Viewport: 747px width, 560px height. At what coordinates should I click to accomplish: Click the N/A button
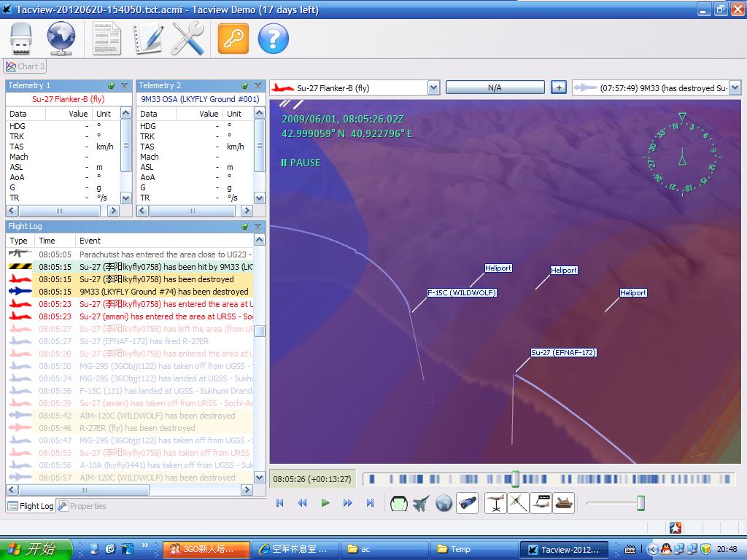coord(495,87)
